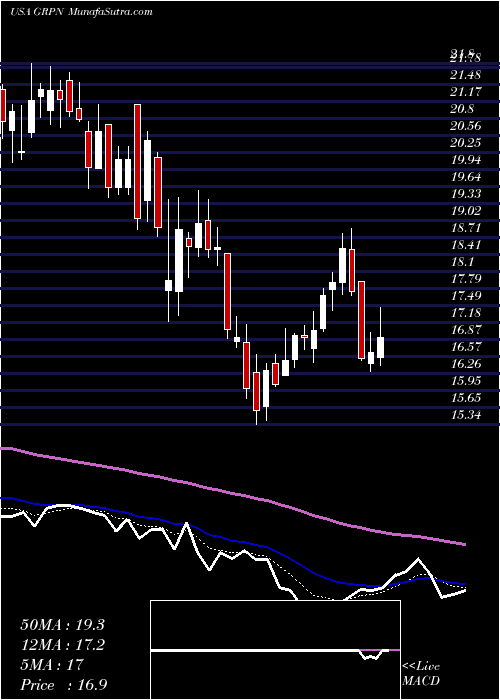Select the 19.02 price axis label
This screenshot has height=700, width=500.
pos(466,211)
